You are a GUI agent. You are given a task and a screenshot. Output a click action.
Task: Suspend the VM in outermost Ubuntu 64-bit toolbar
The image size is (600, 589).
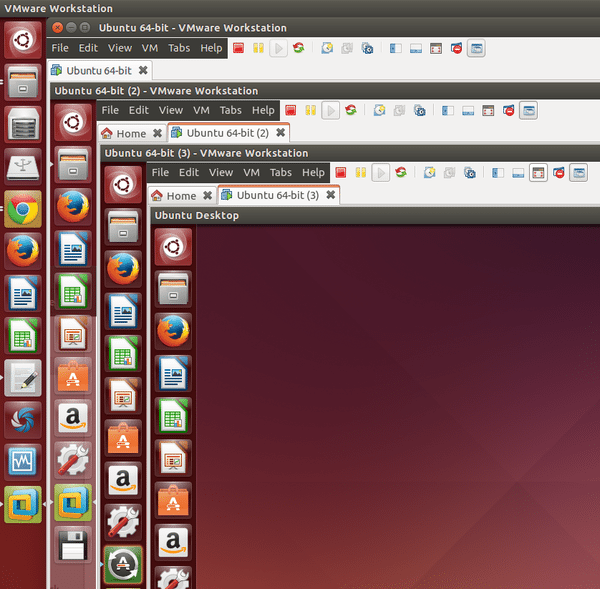click(258, 48)
